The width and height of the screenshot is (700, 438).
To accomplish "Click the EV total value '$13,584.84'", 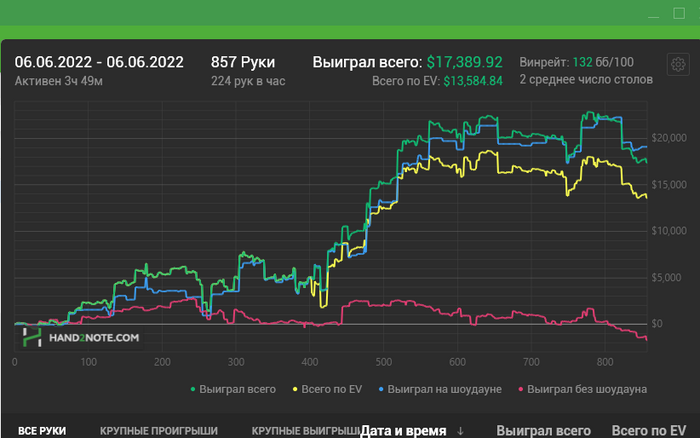I will pyautogui.click(x=473, y=81).
